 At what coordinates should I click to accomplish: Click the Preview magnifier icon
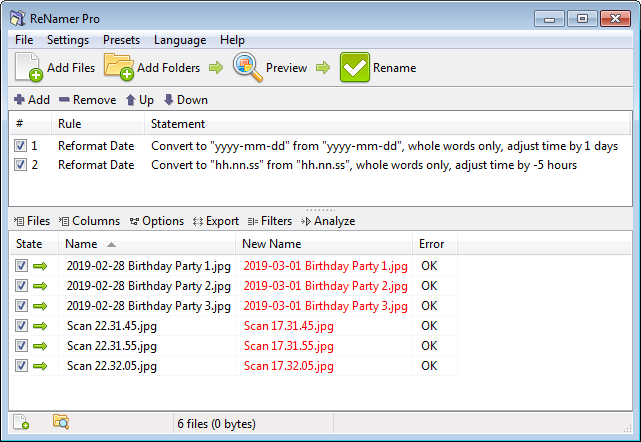click(248, 67)
